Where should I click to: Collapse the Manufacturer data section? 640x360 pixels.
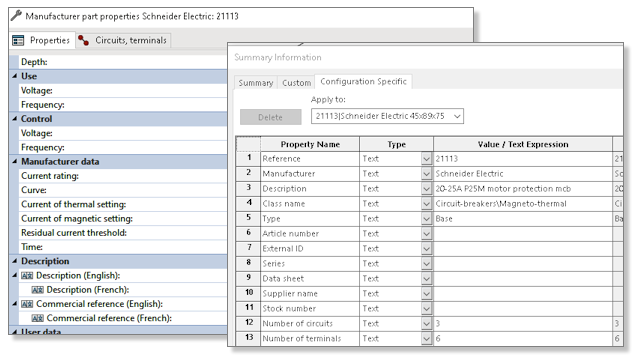coord(15,162)
